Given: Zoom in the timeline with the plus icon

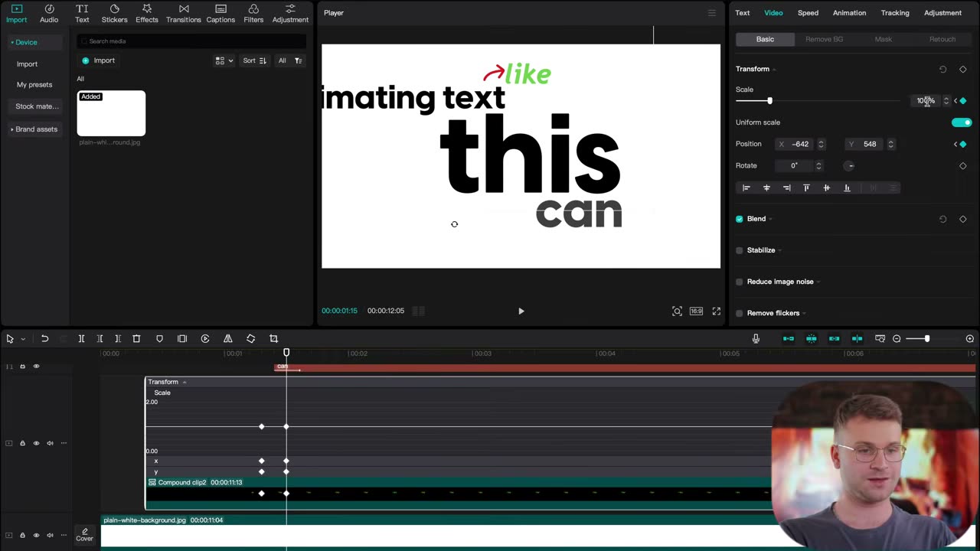Looking at the screenshot, I should [970, 338].
